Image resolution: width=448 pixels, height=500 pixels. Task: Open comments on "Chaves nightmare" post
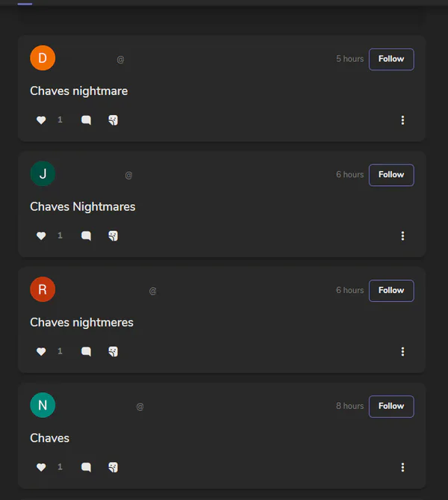86,120
